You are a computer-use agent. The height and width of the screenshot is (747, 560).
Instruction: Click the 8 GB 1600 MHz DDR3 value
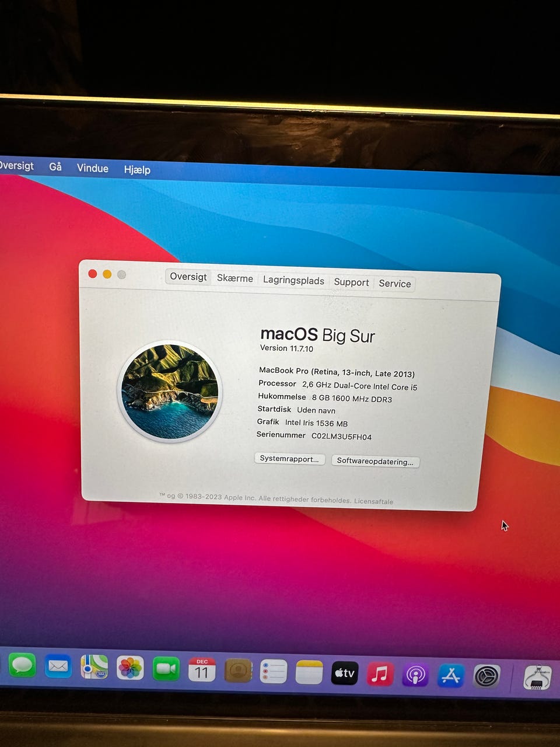[x=352, y=399]
